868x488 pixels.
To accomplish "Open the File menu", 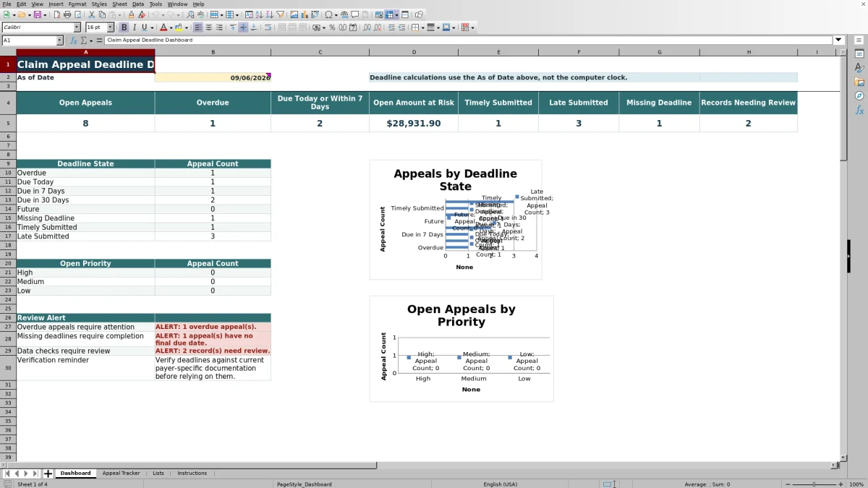I will click(x=7, y=4).
